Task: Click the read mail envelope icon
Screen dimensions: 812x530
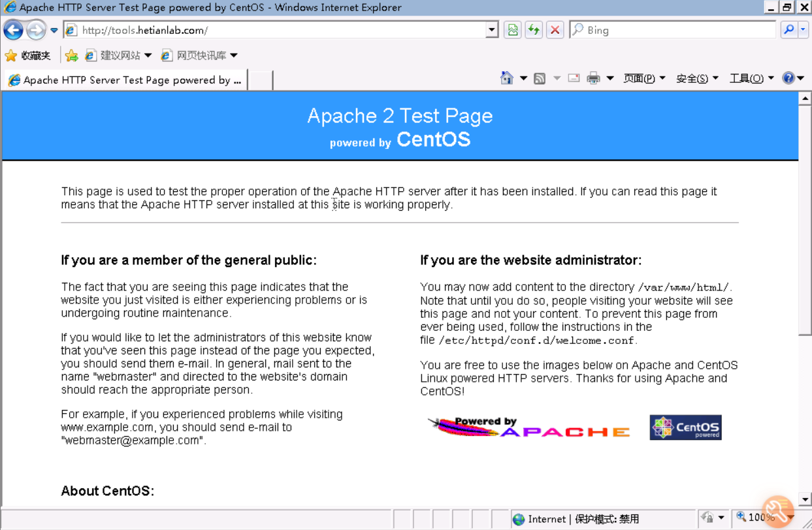Action: point(574,78)
